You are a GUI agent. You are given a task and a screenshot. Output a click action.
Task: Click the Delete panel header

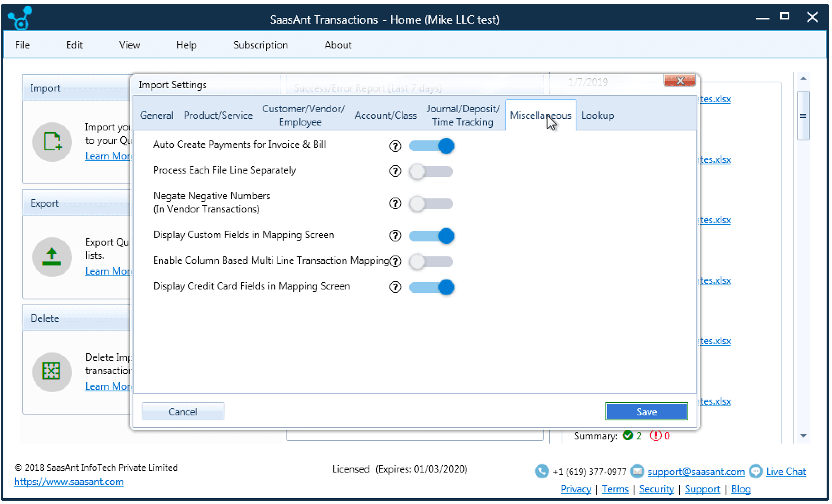[77, 318]
